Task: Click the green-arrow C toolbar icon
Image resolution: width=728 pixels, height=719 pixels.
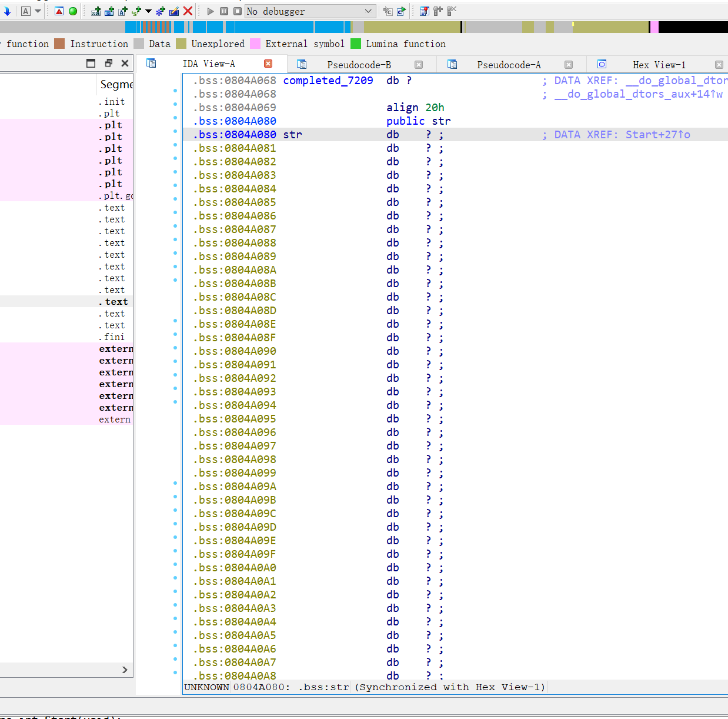Action: [401, 11]
